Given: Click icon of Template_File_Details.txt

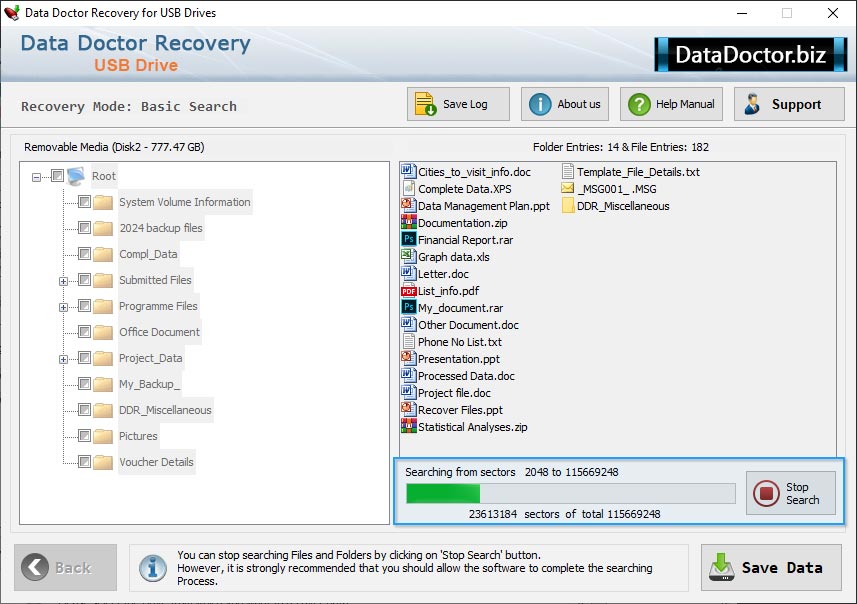Looking at the screenshot, I should click(568, 172).
